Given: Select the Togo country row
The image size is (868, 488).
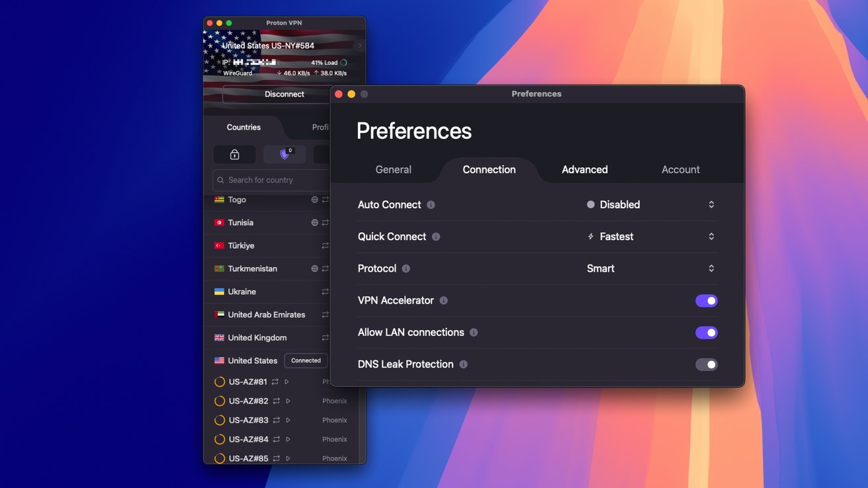Looking at the screenshot, I should (x=267, y=200).
